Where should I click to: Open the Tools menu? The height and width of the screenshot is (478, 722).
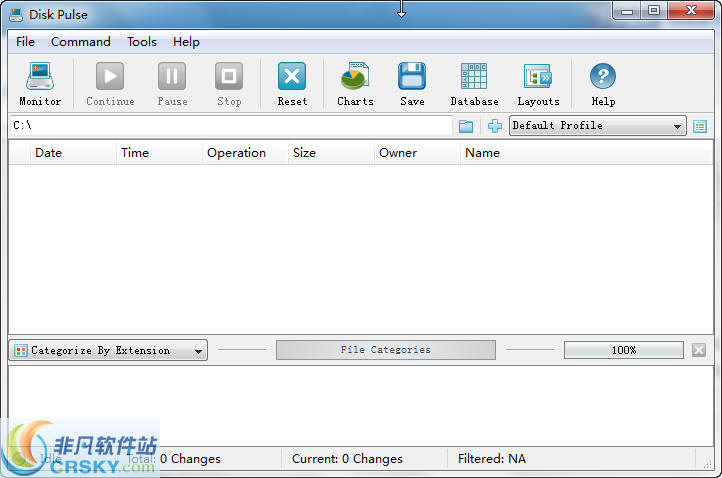[142, 42]
